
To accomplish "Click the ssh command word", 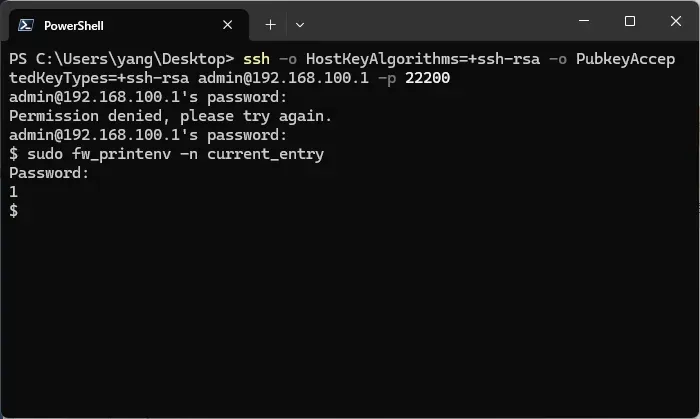I will pyautogui.click(x=255, y=59).
